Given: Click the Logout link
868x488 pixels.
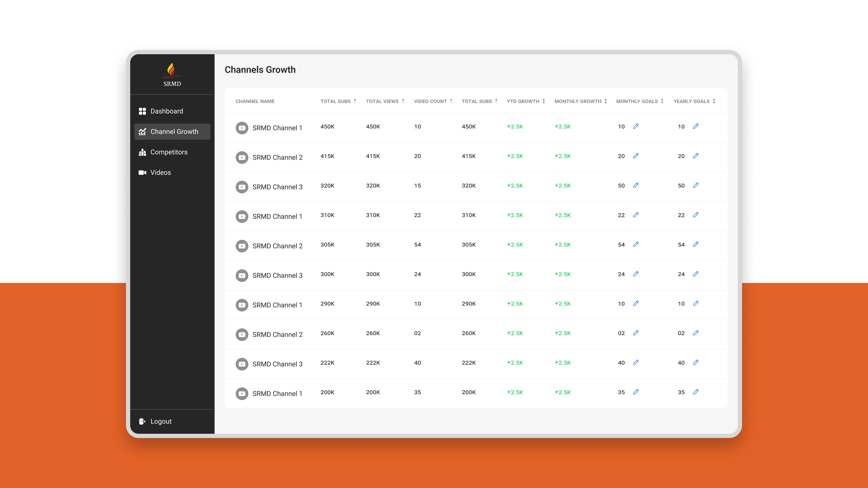Looking at the screenshot, I should tap(161, 421).
